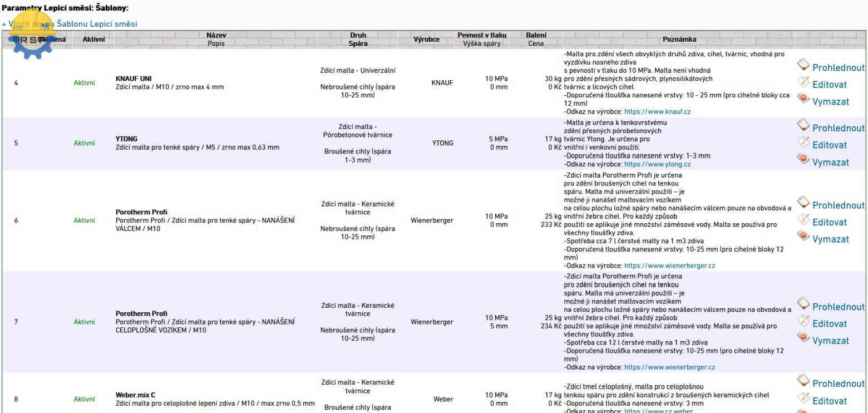
Task: Click the Editovat pencil icon for KNAUF UNI
Action: pyautogui.click(x=803, y=82)
